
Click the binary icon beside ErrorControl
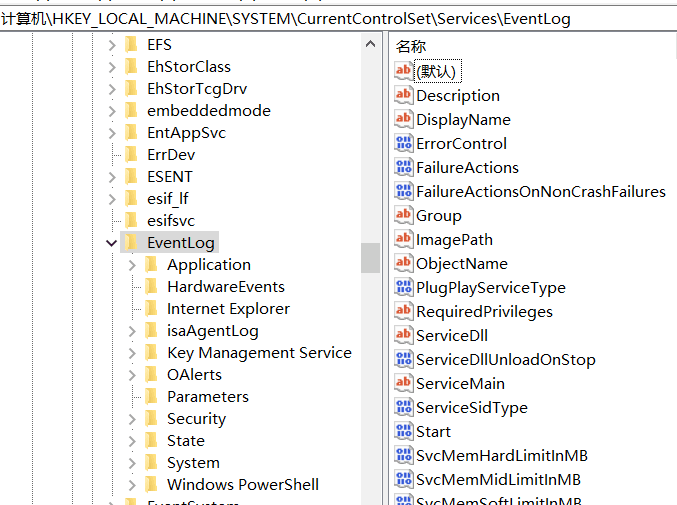pos(403,143)
